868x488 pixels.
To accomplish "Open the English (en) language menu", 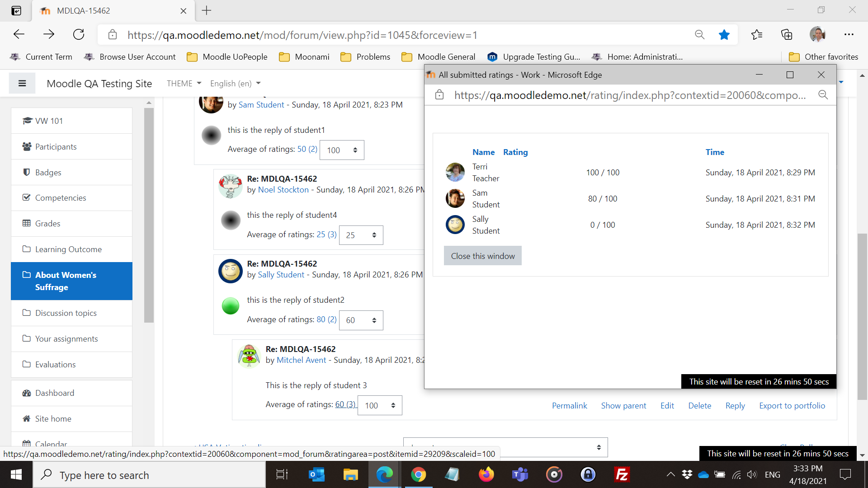I will coord(235,84).
